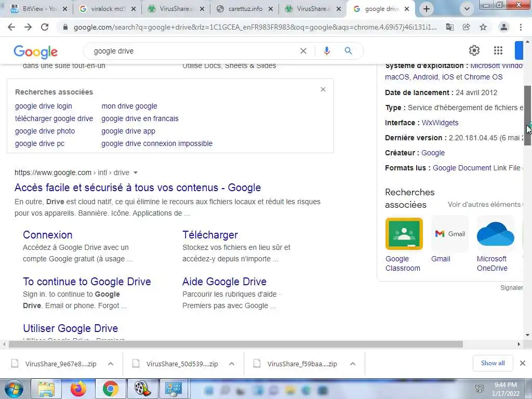Open WxWidgets interface link
Image resolution: width=532 pixels, height=399 pixels.
[440, 123]
